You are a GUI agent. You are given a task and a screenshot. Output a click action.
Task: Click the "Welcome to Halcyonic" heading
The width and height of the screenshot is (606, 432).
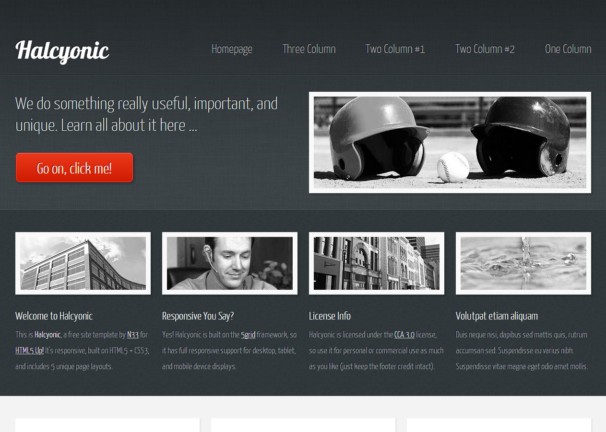(55, 315)
